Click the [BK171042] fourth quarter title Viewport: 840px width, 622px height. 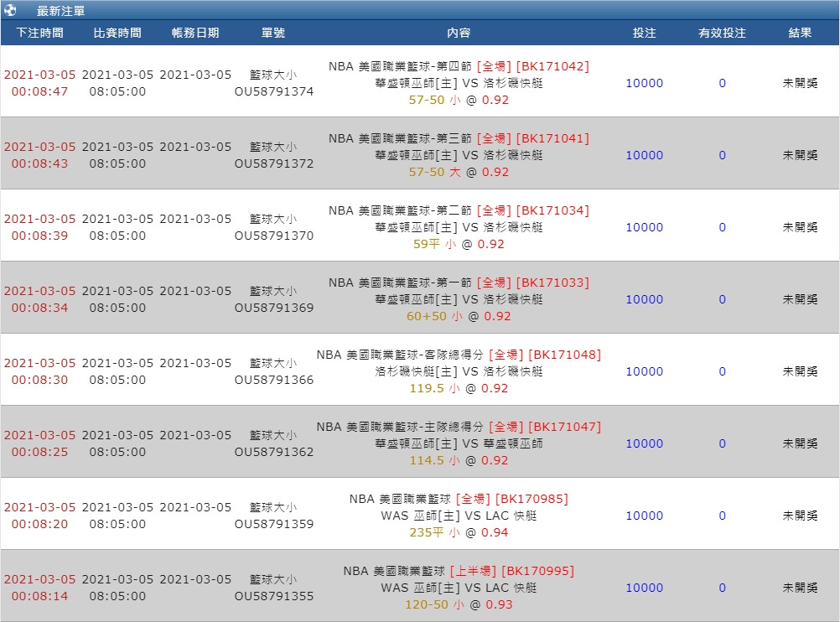tap(459, 66)
